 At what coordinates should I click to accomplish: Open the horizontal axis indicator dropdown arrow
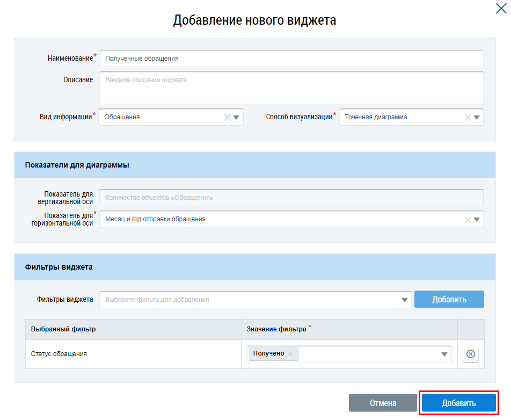pyautogui.click(x=477, y=219)
